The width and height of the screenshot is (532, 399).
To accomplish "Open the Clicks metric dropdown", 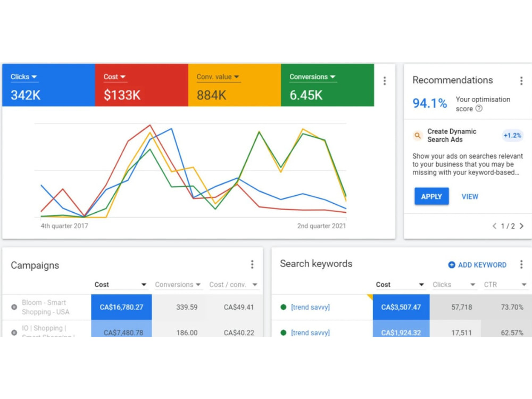I will 24,77.
